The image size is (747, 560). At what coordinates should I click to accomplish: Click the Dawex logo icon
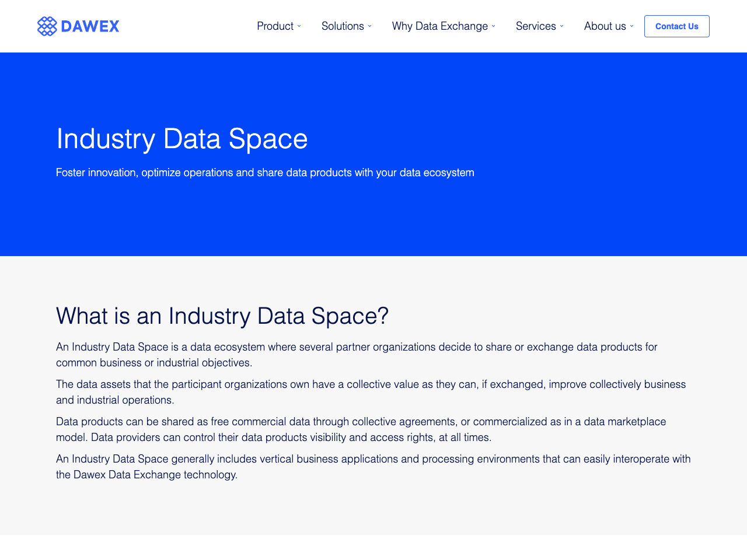point(47,26)
